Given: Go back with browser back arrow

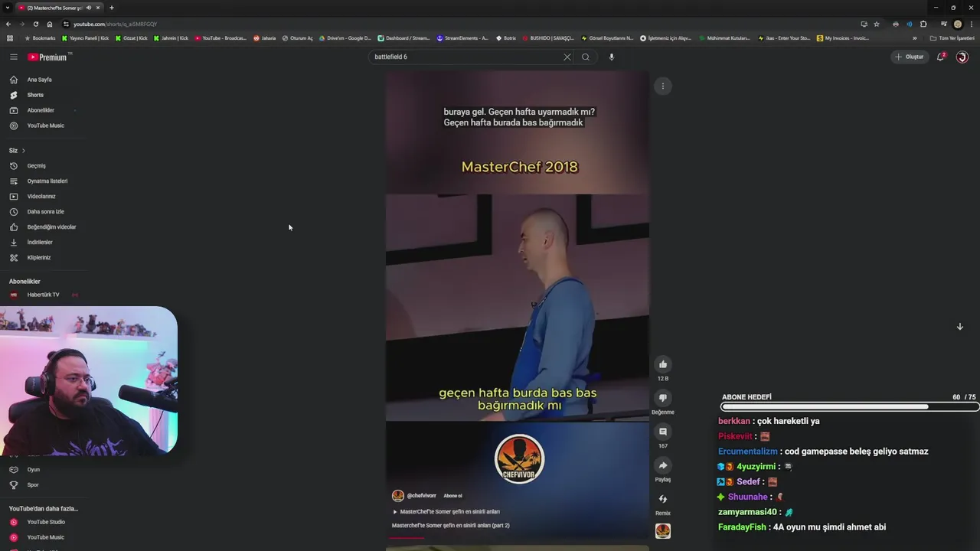Looking at the screenshot, I should [8, 24].
